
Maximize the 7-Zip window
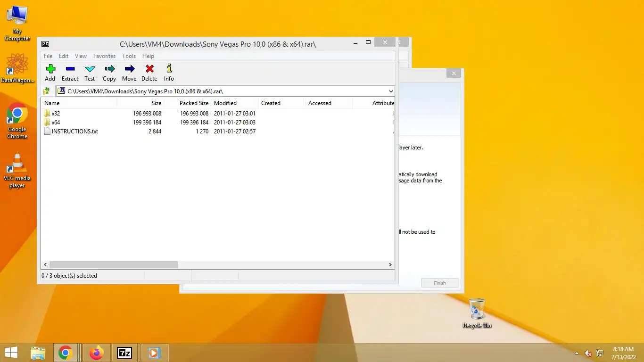(368, 42)
